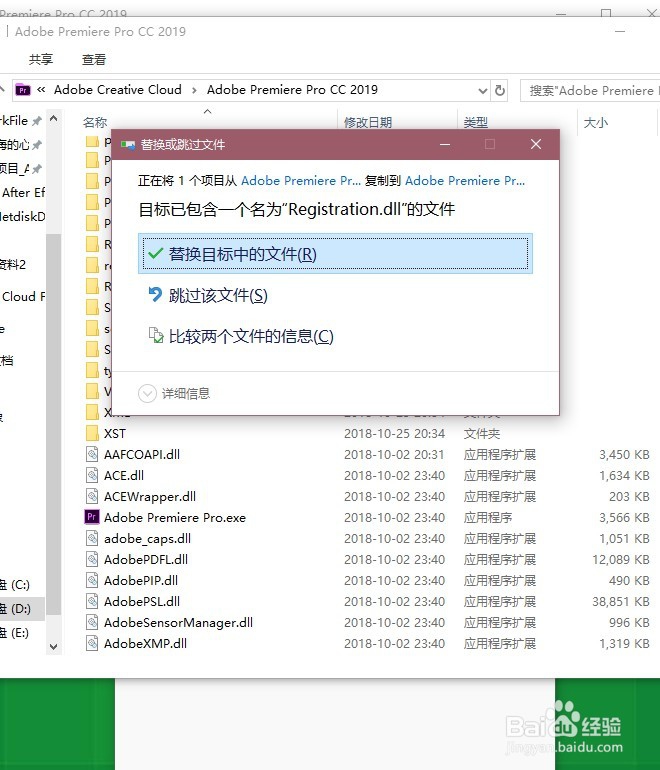Viewport: 660px width, 770px height.
Task: Click the 应用程序 type cell
Action: click(488, 518)
